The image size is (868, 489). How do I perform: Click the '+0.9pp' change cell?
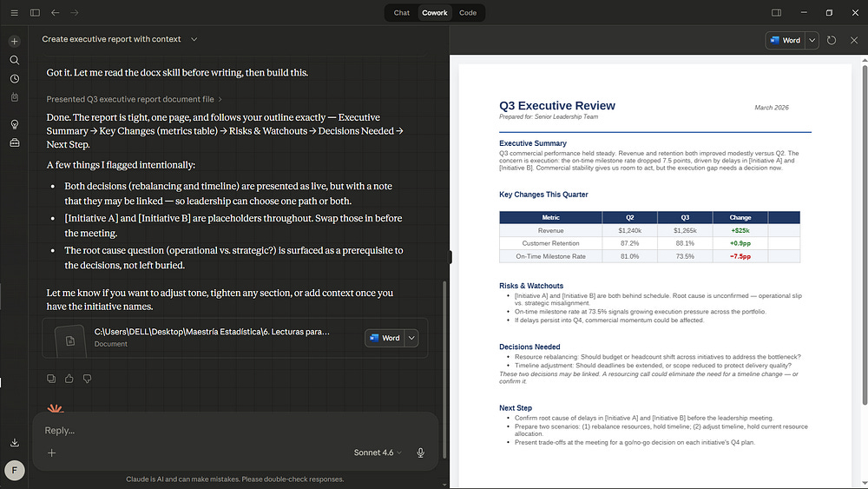740,243
